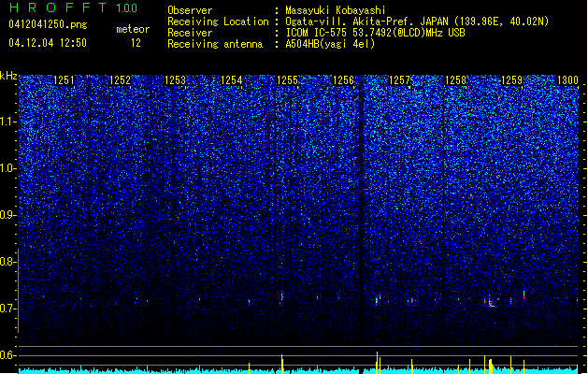Click the 0.9 kHz axis label

point(7,215)
